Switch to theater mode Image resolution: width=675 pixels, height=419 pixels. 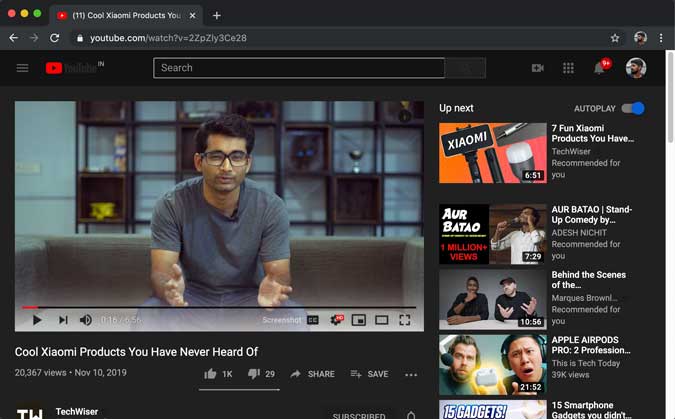[381, 320]
